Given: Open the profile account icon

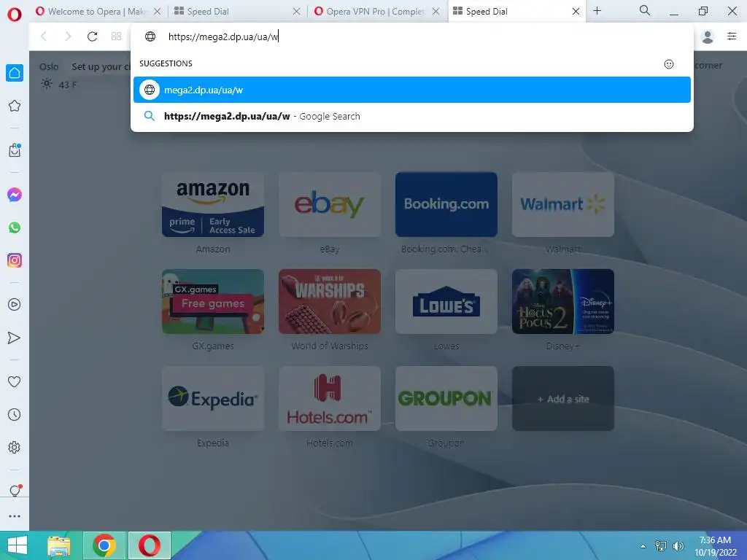Looking at the screenshot, I should tap(708, 36).
